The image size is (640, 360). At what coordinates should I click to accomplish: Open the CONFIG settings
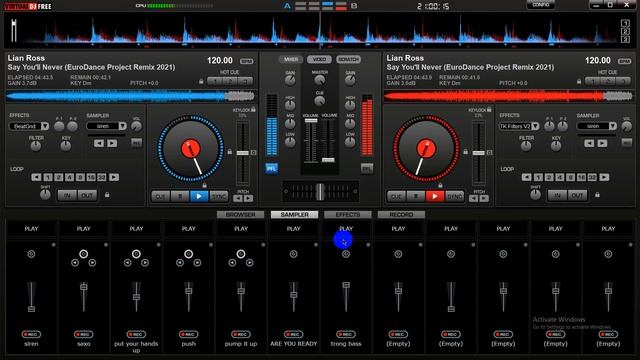coord(540,5)
